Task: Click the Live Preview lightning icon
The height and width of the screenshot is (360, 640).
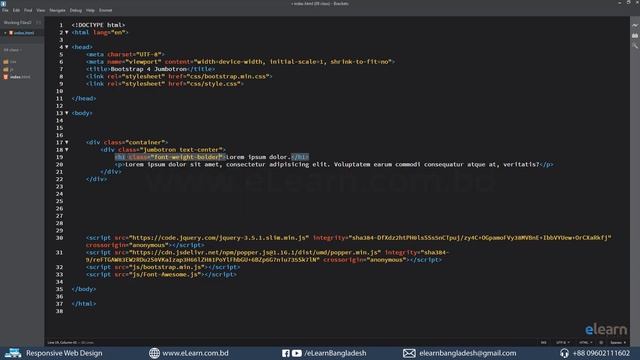Action: click(x=635, y=25)
